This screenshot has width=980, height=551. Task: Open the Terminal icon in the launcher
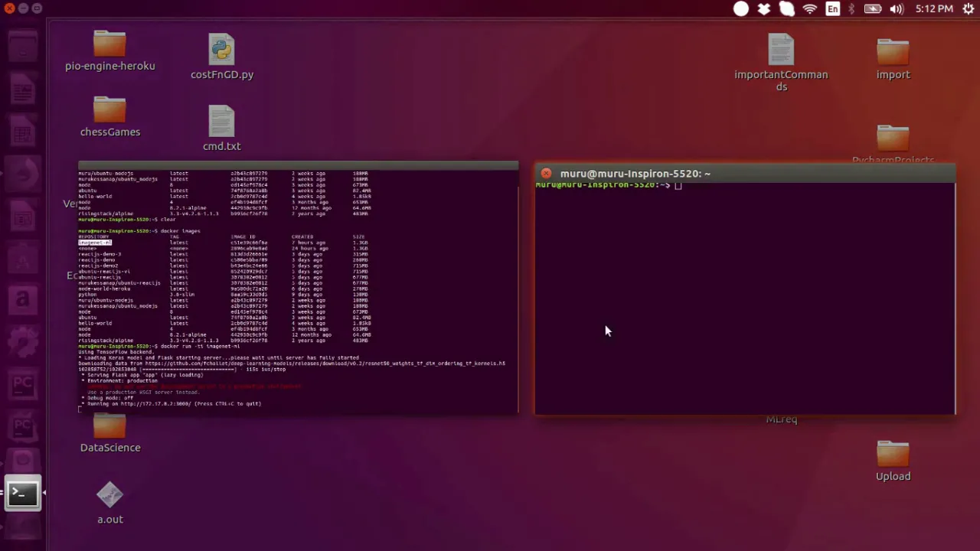(x=22, y=494)
